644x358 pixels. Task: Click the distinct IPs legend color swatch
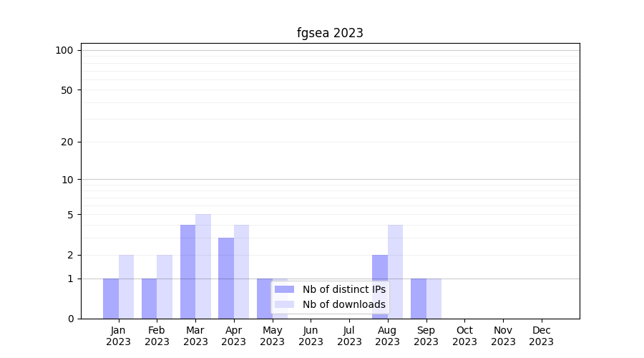[x=284, y=289]
